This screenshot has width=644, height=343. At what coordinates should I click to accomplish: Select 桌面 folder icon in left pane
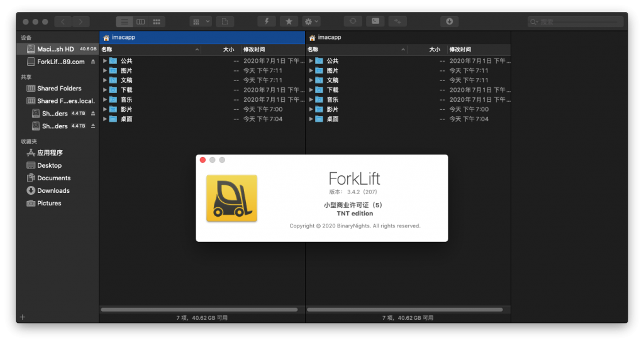click(113, 119)
